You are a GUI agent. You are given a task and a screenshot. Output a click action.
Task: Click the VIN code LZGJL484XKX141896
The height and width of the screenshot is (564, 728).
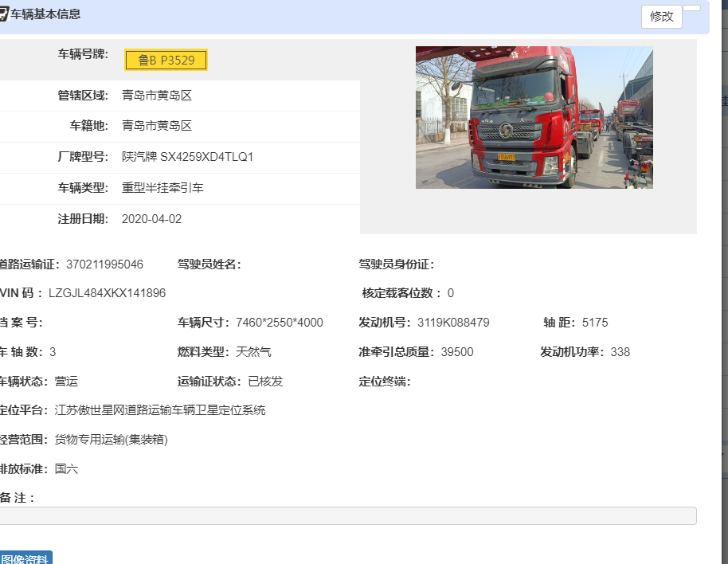(107, 293)
